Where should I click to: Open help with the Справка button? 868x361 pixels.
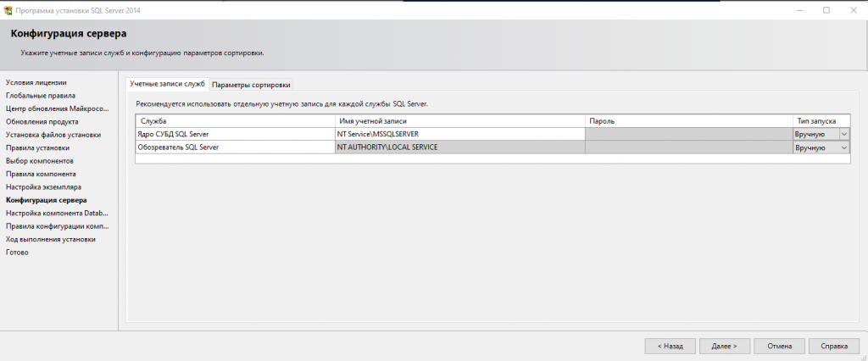click(x=834, y=346)
